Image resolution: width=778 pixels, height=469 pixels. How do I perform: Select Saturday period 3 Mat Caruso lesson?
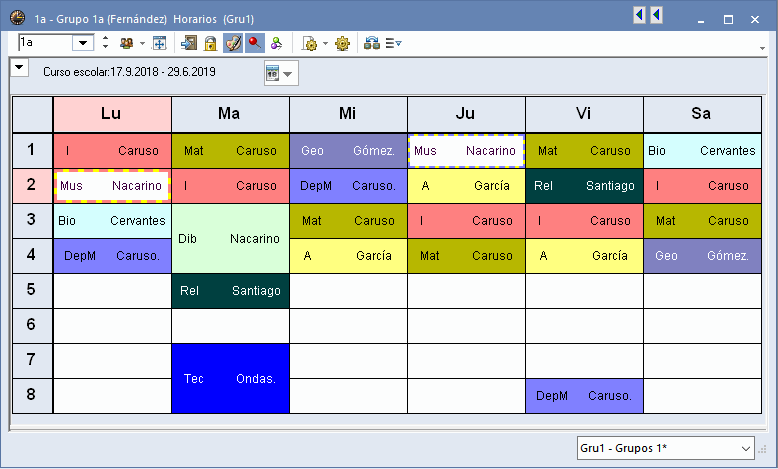click(703, 221)
